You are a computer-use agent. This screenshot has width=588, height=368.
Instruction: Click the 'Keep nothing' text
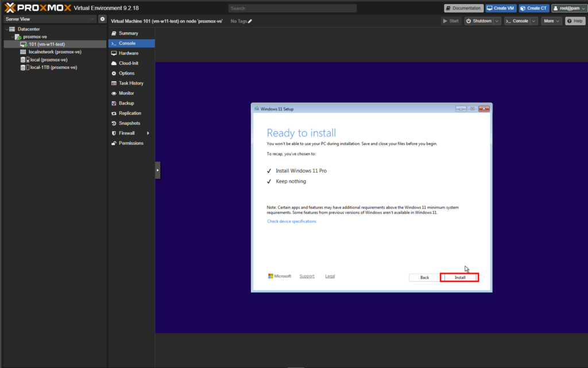point(291,181)
